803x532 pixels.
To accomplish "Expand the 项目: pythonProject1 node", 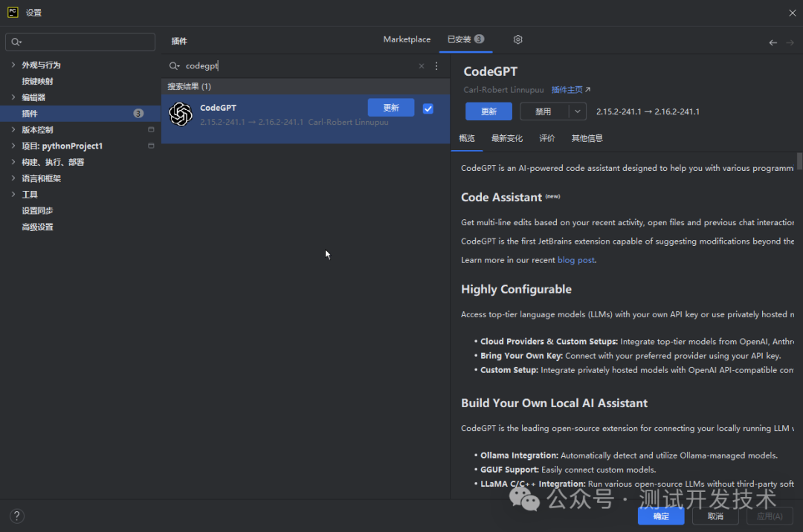I will tap(13, 146).
